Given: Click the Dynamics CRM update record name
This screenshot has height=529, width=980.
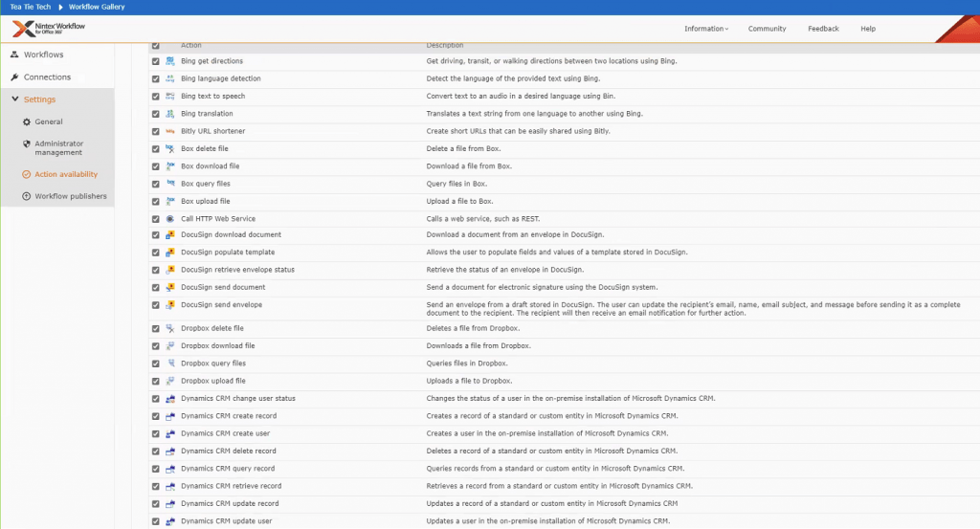Looking at the screenshot, I should pos(230,503).
